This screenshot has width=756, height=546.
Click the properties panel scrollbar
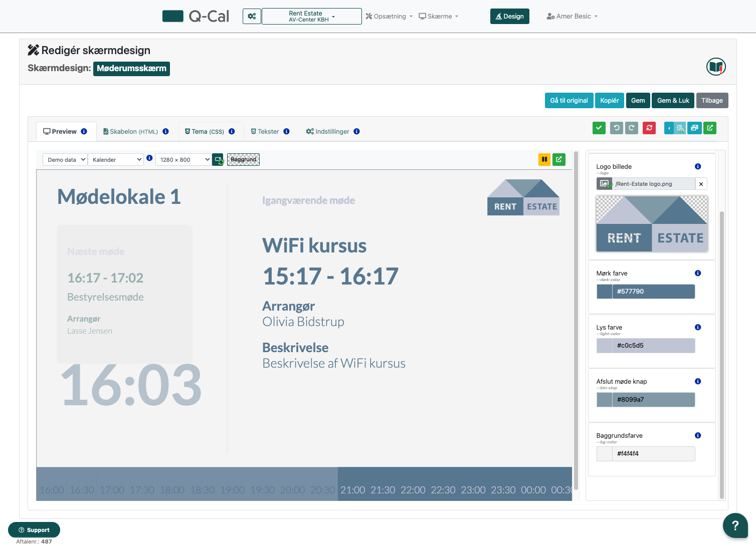(x=722, y=355)
